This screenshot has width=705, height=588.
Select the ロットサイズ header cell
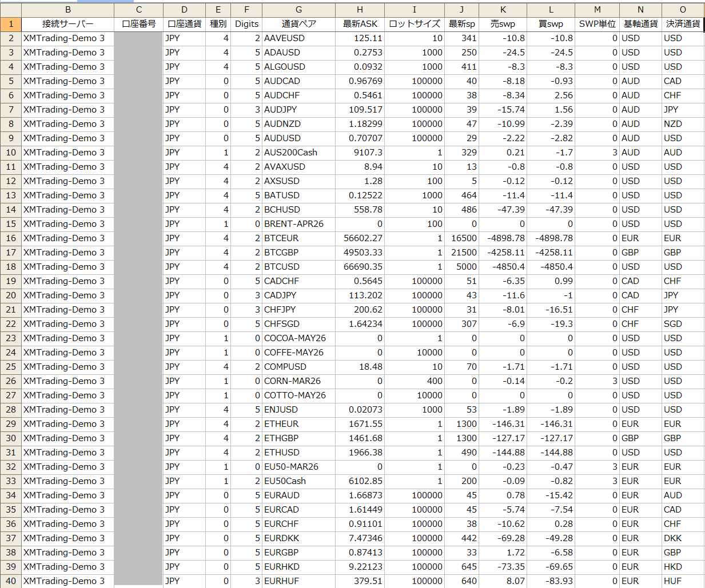[x=414, y=24]
